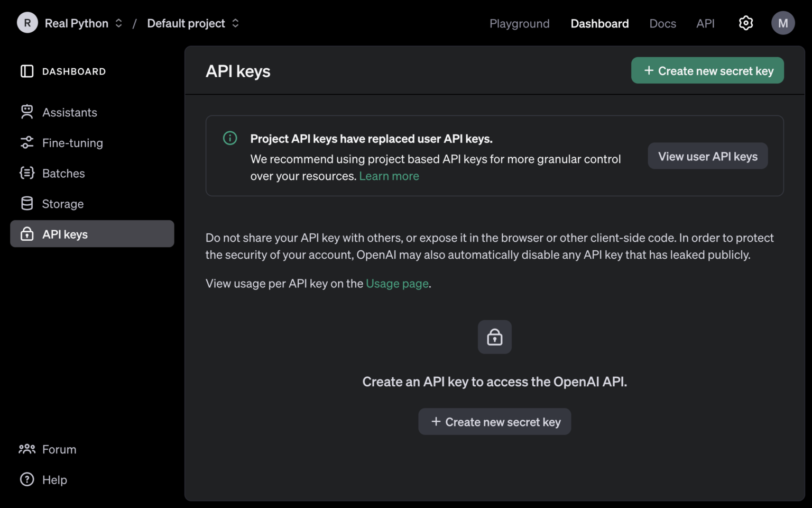Click View user API keys
812x508 pixels.
[707, 156]
